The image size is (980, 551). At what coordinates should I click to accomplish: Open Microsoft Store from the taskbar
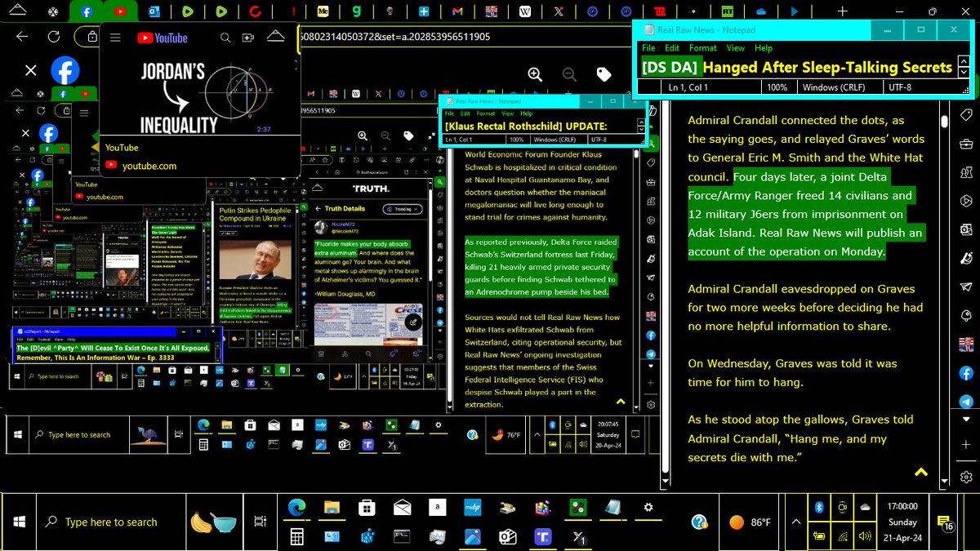click(367, 508)
